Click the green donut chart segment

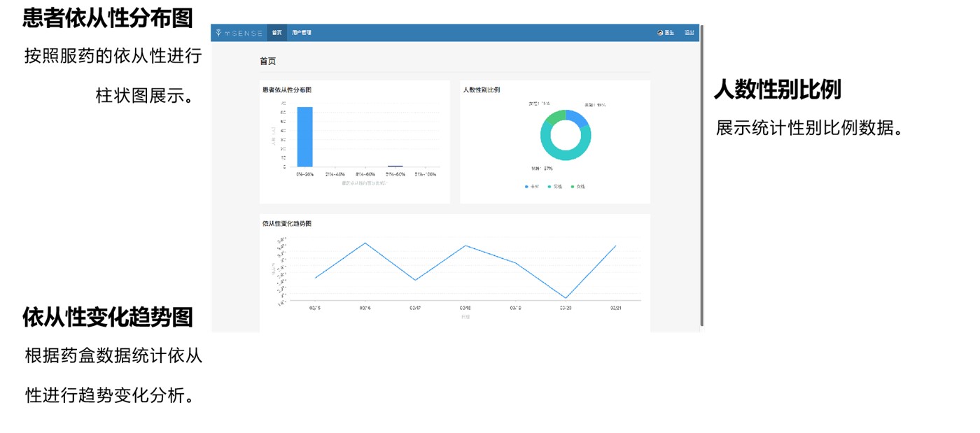553,116
